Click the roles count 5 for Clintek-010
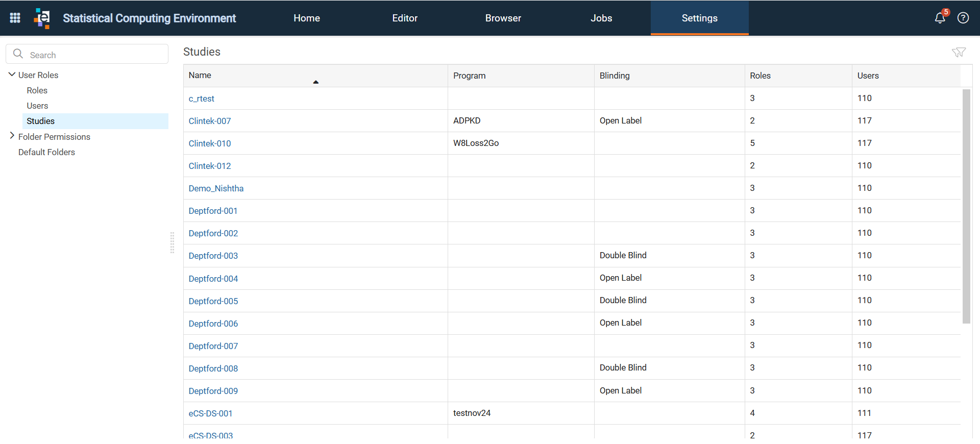Image resolution: width=980 pixels, height=444 pixels. click(x=752, y=143)
